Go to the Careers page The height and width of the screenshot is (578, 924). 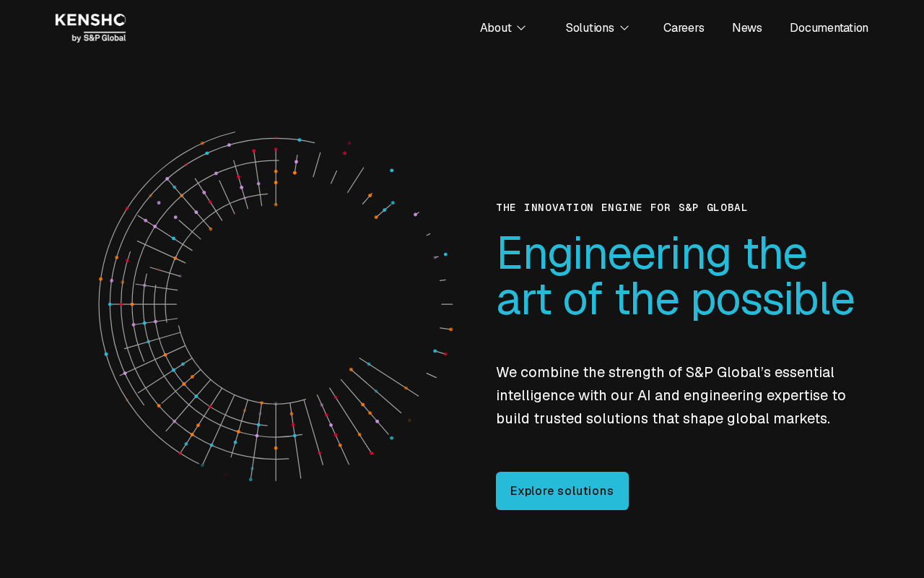click(x=684, y=27)
